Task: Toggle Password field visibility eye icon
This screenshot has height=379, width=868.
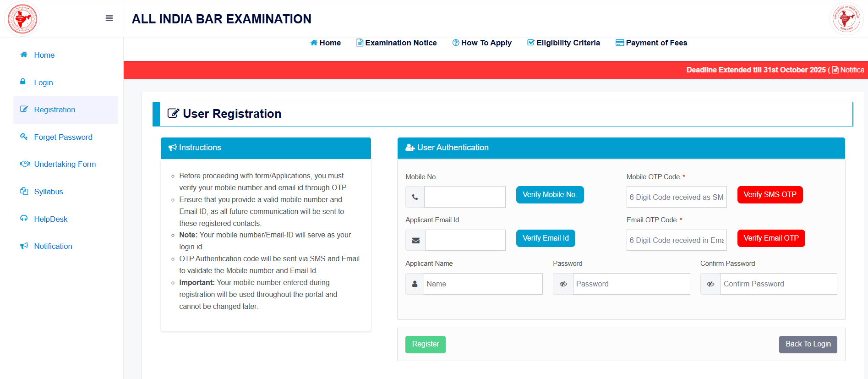Action: pyautogui.click(x=563, y=284)
